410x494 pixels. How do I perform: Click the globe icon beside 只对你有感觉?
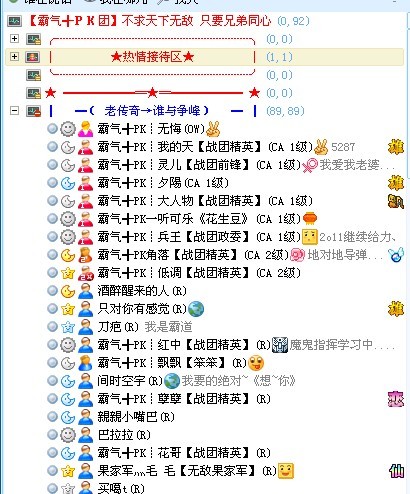[x=196, y=309]
